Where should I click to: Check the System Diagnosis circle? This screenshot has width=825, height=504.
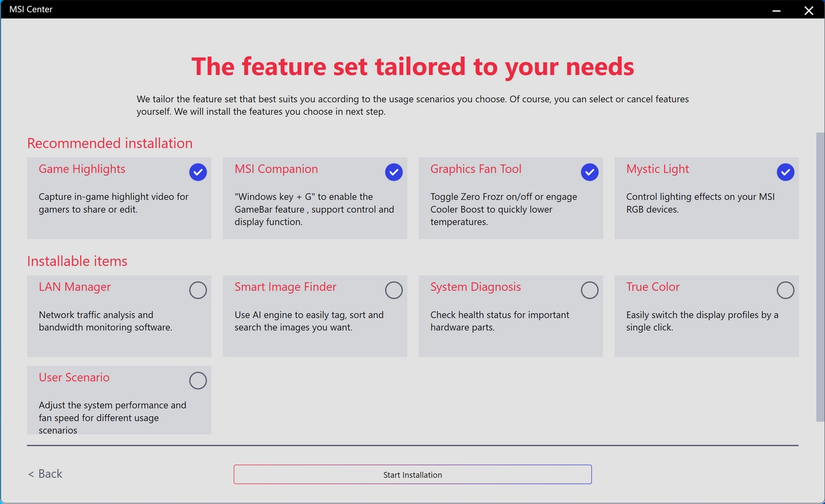pyautogui.click(x=590, y=290)
